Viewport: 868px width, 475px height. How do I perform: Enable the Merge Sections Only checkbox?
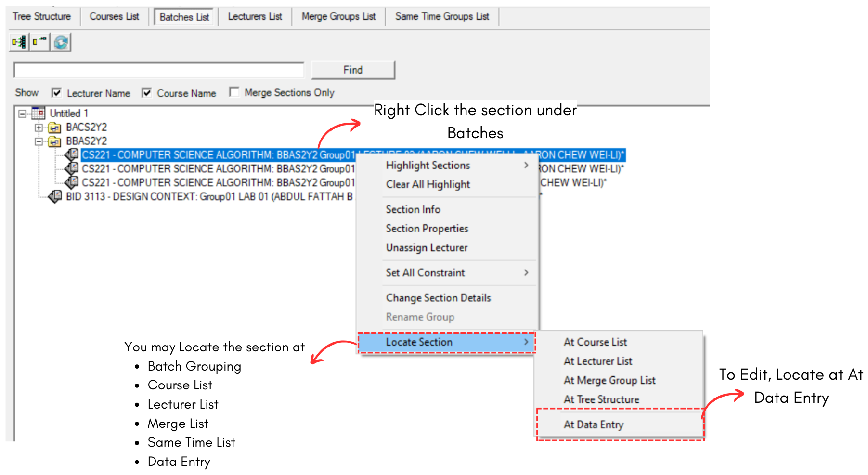pos(234,92)
